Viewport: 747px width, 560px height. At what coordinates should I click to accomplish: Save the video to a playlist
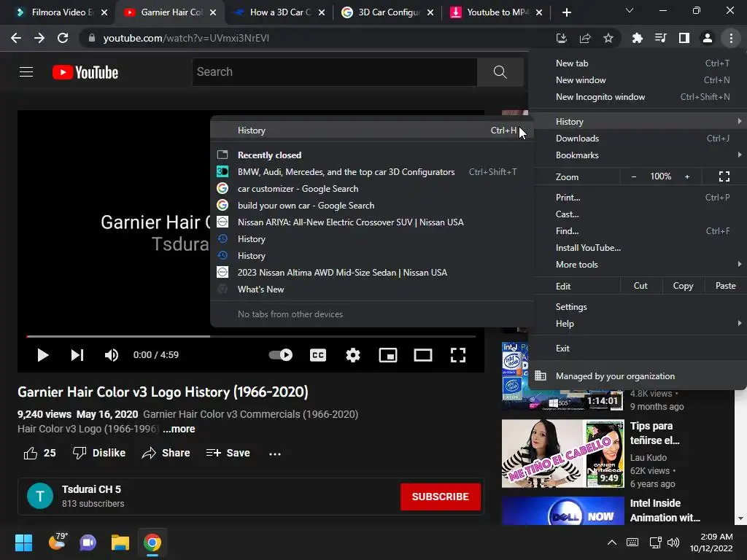(228, 453)
